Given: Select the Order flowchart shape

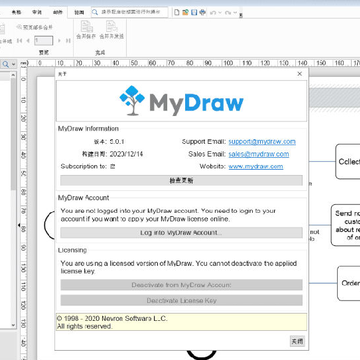Looking at the screenshot, I should pos(349,283).
